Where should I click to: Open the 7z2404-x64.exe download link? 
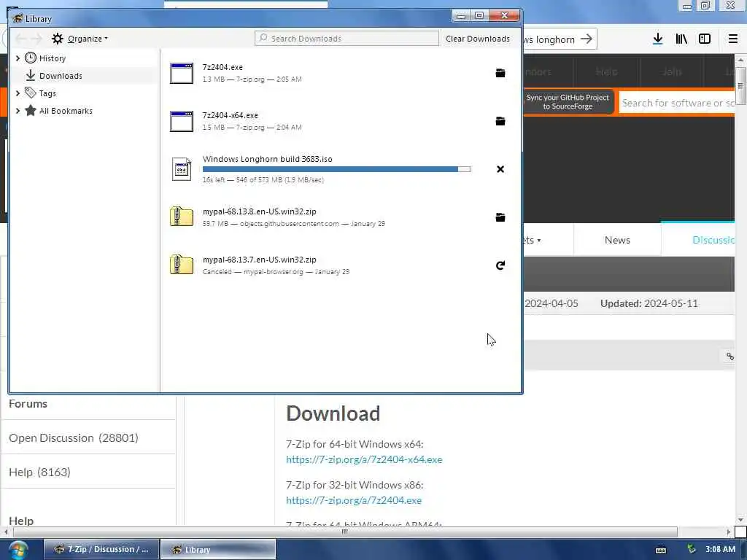[x=364, y=459]
